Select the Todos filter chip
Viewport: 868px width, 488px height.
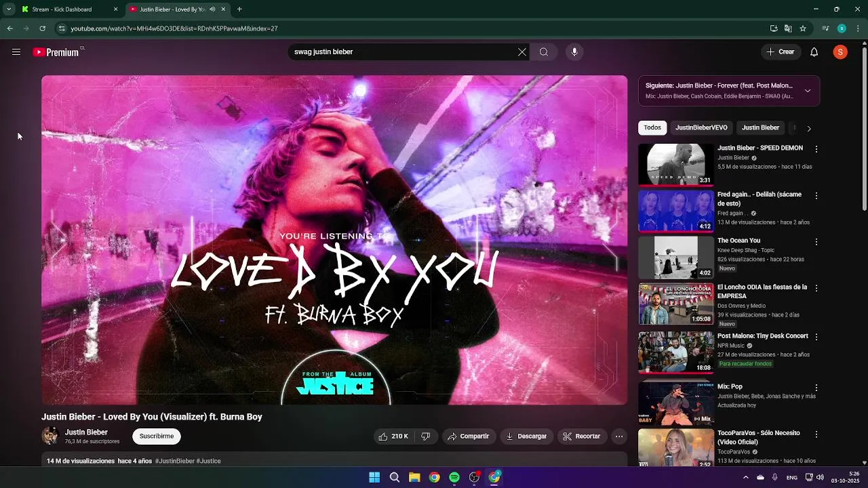(652, 127)
